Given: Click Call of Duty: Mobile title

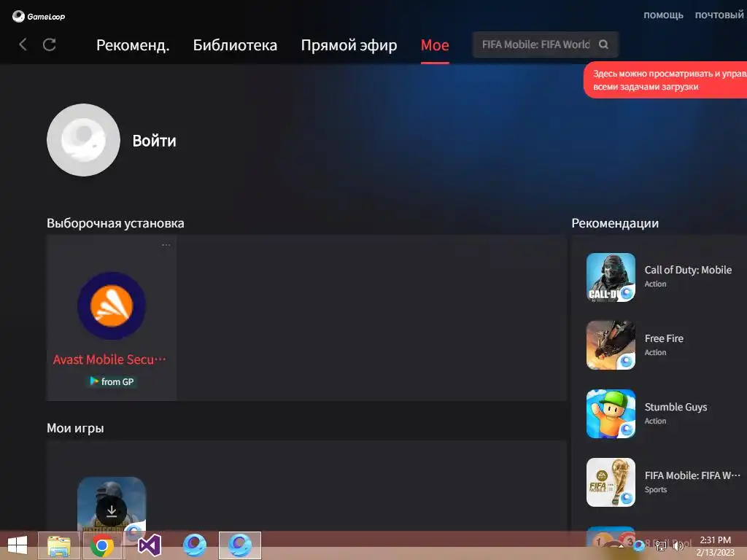Looking at the screenshot, I should 688,270.
